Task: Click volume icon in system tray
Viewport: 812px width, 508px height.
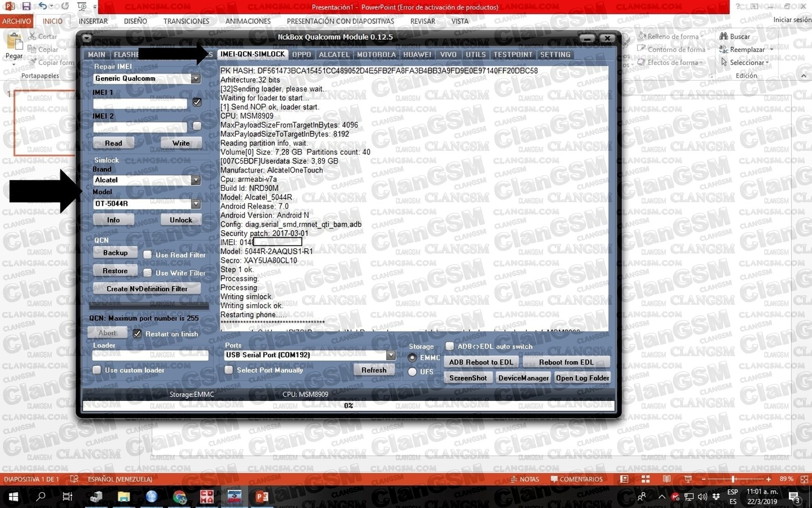Action: coord(702,497)
